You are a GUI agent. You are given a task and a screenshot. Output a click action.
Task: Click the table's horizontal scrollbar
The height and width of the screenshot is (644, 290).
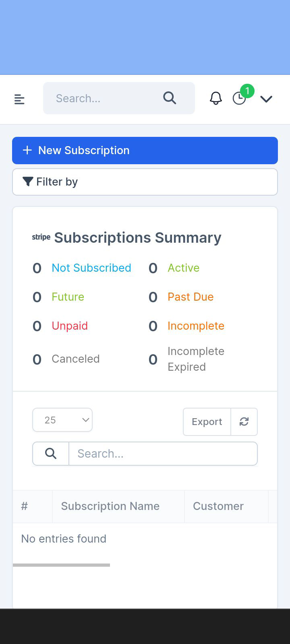[x=61, y=565]
